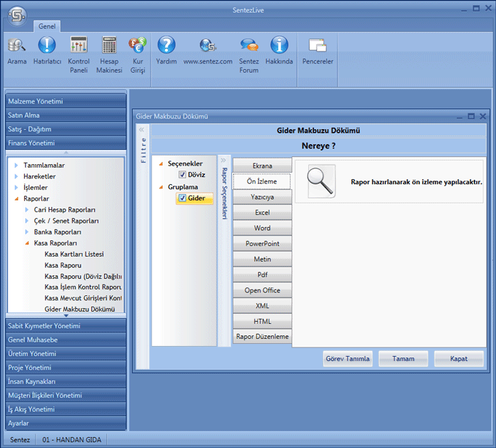This screenshot has width=496, height=448.
Task: Select the Genel ribbon tab
Action: 47,26
